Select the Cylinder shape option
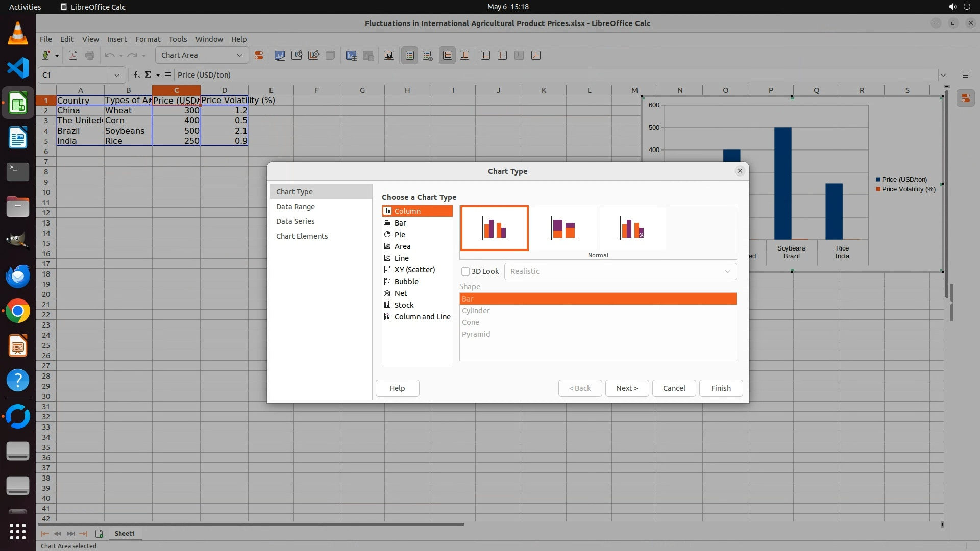The width and height of the screenshot is (980, 551). coord(475,311)
